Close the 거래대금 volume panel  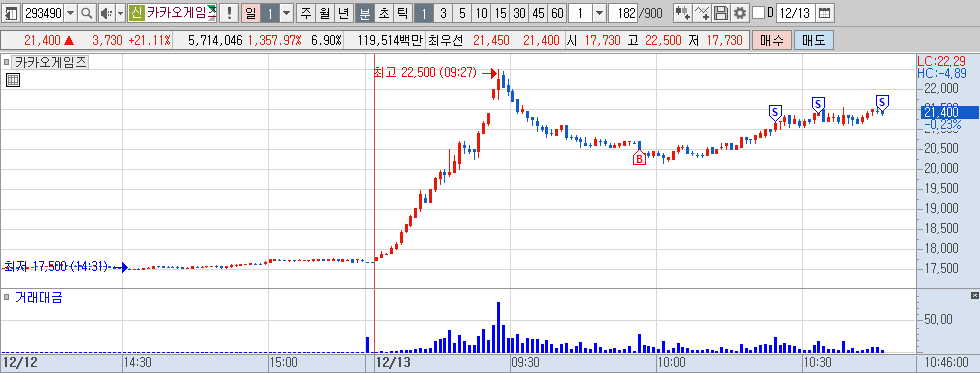point(974,295)
